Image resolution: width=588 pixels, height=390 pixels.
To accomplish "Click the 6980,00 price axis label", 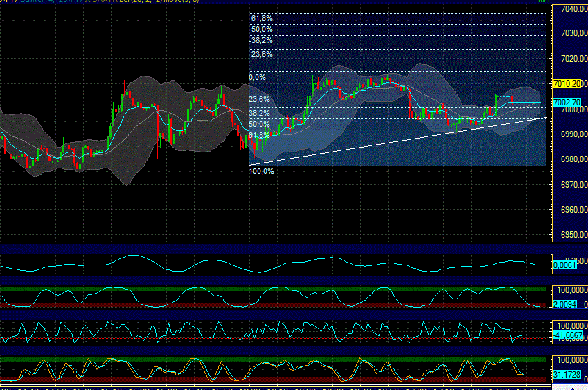I will pos(574,159).
